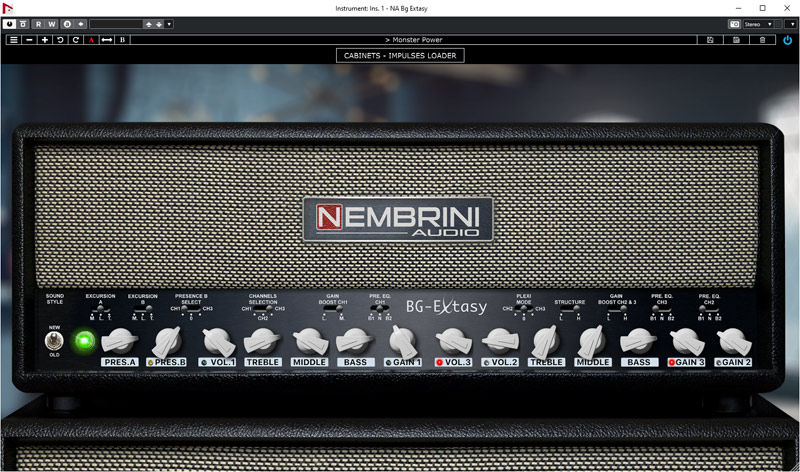
Task: Click the GAIN 1 knob
Action: coord(402,341)
